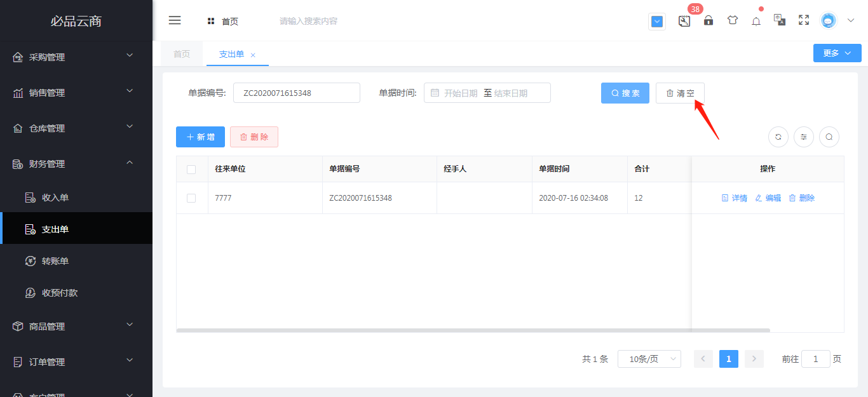868x397 pixels.
Task: Check the select-all header checkbox
Action: 191,169
